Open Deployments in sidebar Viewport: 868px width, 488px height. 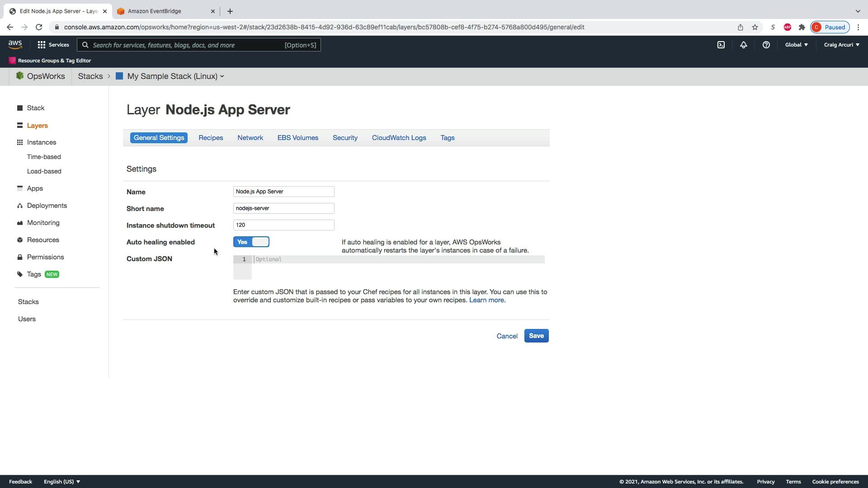click(47, 206)
